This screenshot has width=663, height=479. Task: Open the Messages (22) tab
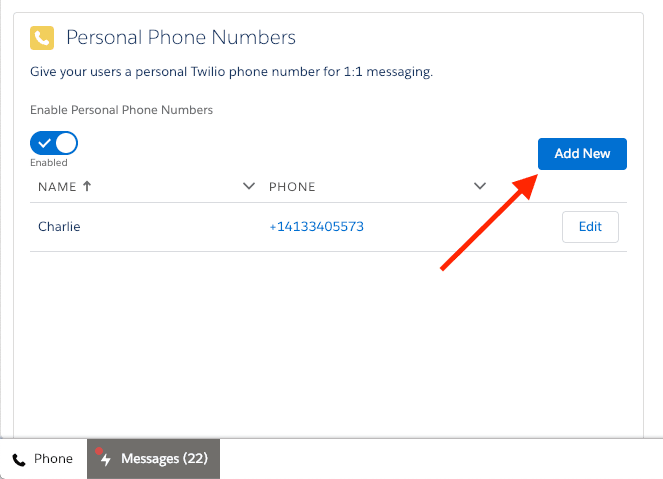click(163, 459)
